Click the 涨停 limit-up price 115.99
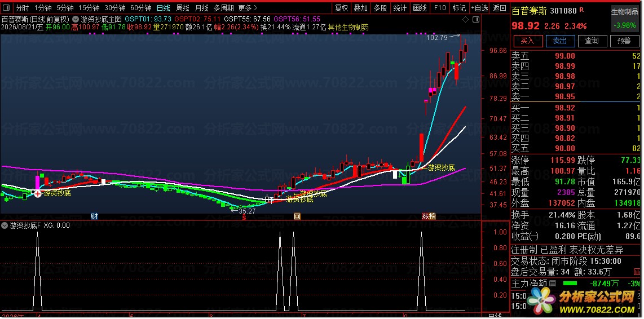The width and height of the screenshot is (644, 319). (x=563, y=160)
